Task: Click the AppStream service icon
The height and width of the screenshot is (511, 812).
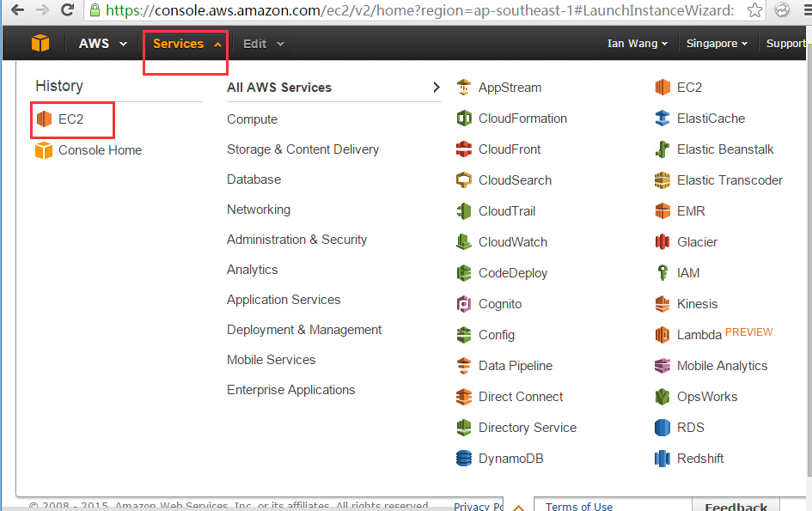Action: click(464, 88)
